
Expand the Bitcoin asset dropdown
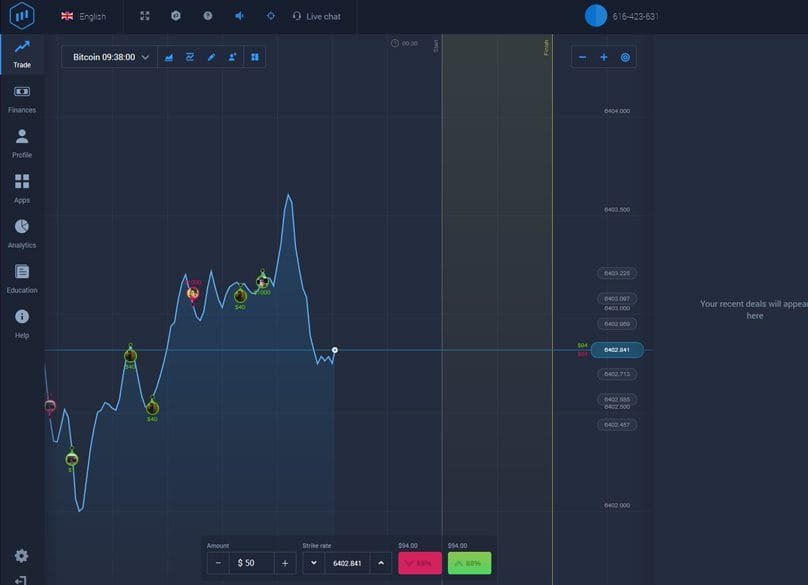111,57
